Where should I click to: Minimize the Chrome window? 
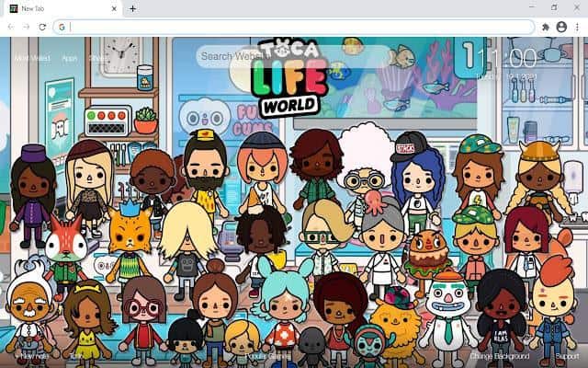(532, 7)
